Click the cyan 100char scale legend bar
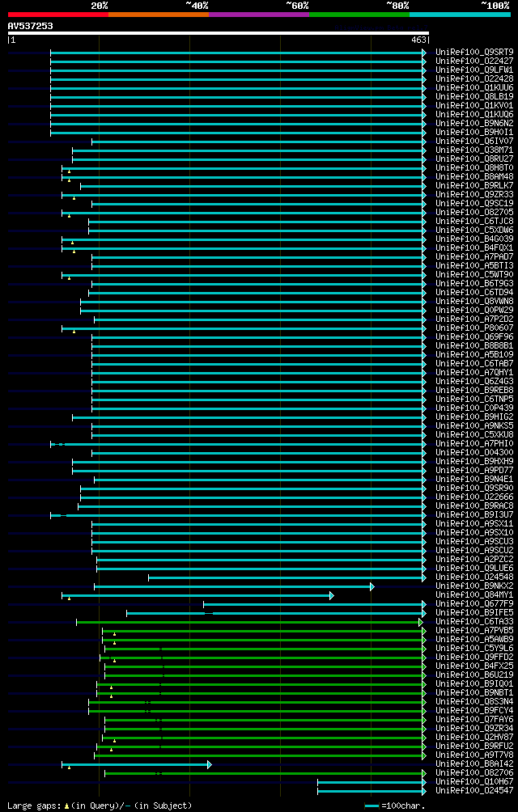 point(372,806)
